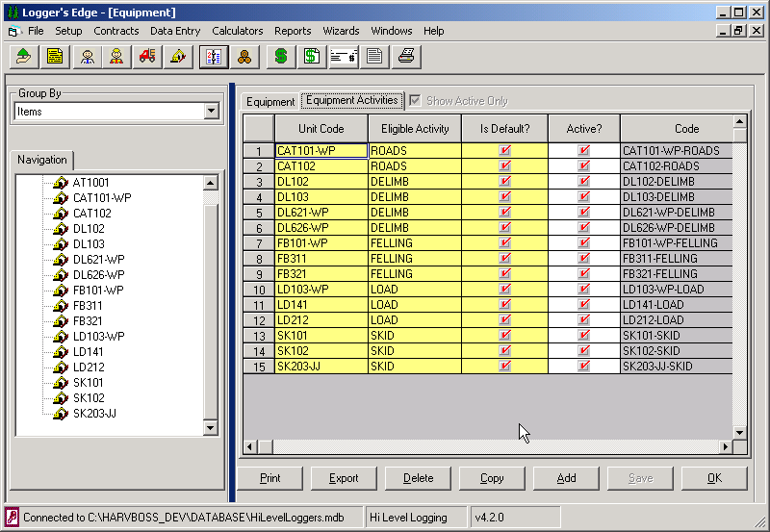Switch to the Equipment tab
This screenshot has height=532, width=770.
pyautogui.click(x=270, y=102)
